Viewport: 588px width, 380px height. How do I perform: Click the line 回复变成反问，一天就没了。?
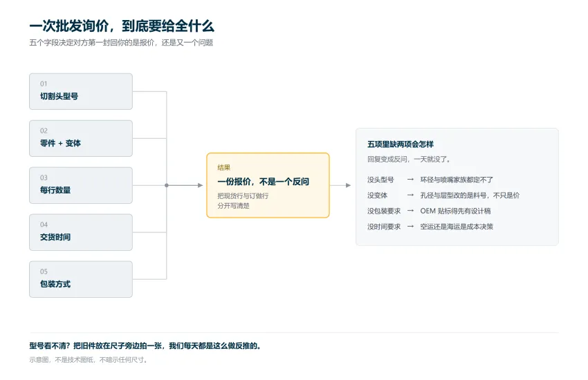point(409,159)
